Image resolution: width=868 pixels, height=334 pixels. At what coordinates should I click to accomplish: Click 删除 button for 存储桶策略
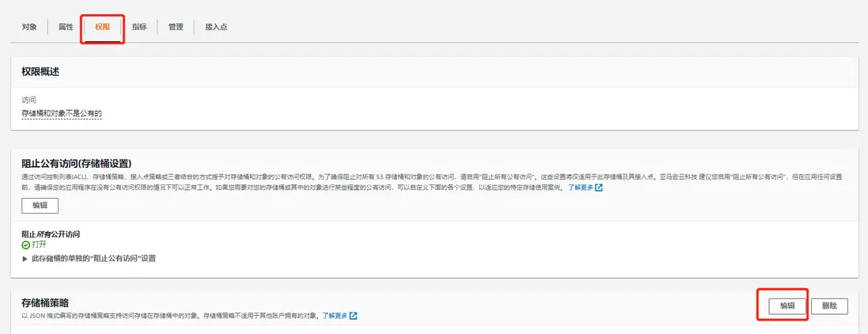(x=829, y=306)
